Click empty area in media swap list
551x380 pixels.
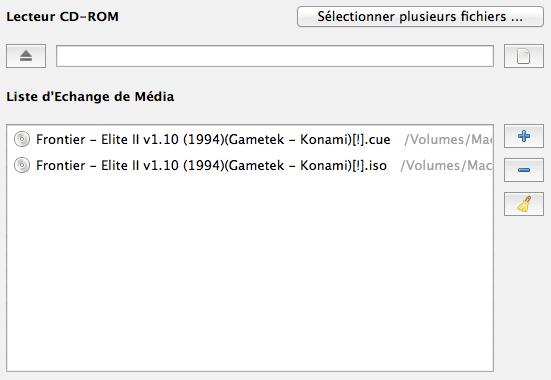tap(250, 274)
